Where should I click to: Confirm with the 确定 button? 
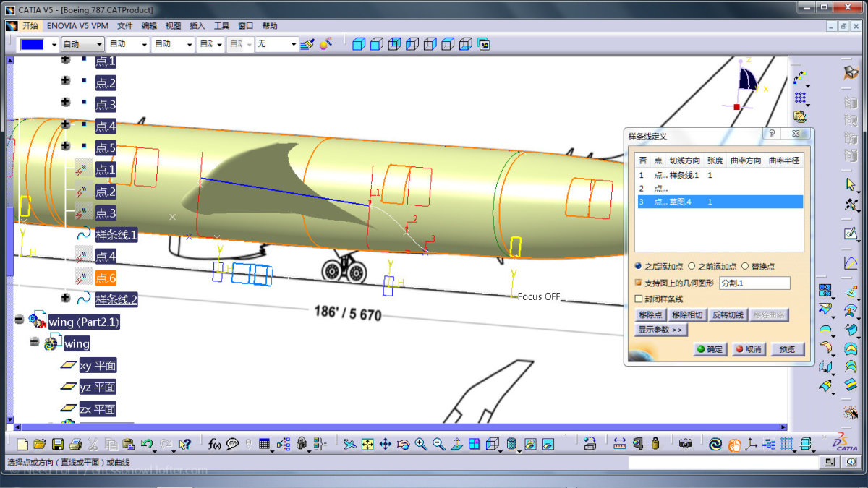(710, 349)
